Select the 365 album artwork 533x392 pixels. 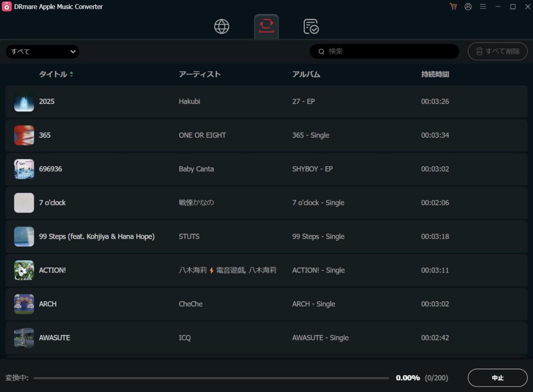(24, 135)
